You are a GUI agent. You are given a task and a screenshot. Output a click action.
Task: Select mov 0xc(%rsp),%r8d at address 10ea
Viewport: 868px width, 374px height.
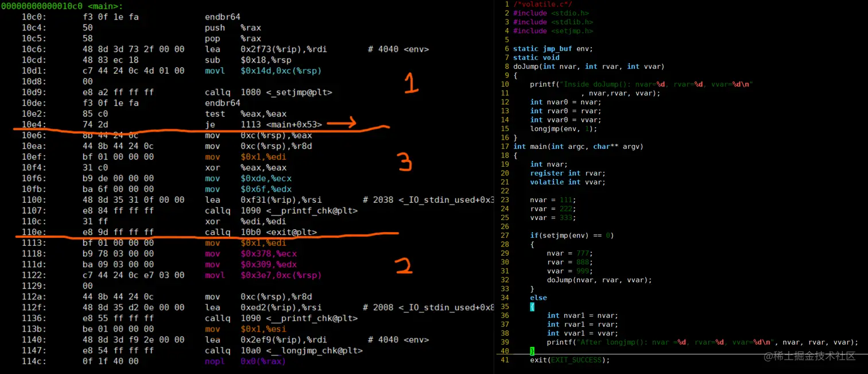258,146
